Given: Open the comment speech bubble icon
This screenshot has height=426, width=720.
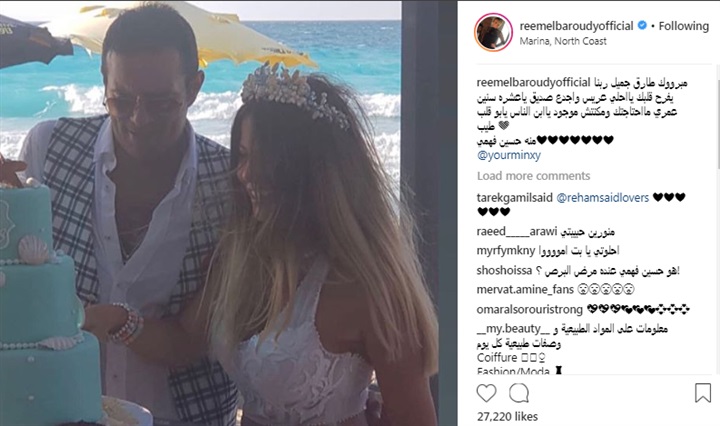Looking at the screenshot, I should 519,393.
